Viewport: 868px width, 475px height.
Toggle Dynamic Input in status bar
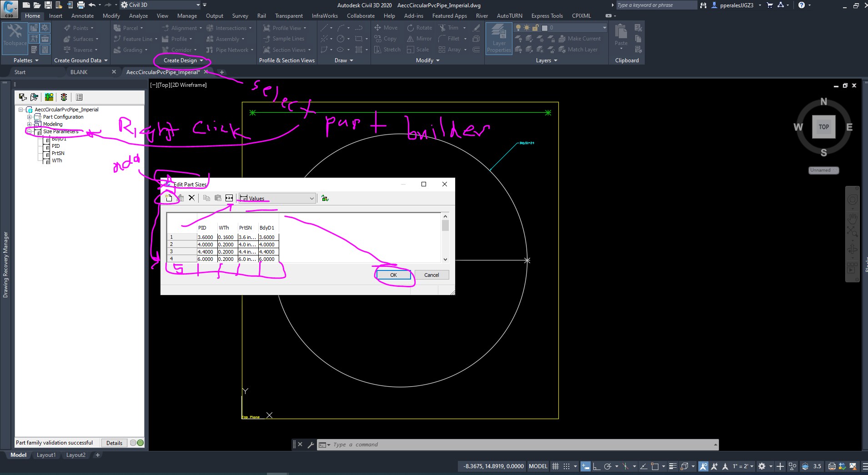586,466
